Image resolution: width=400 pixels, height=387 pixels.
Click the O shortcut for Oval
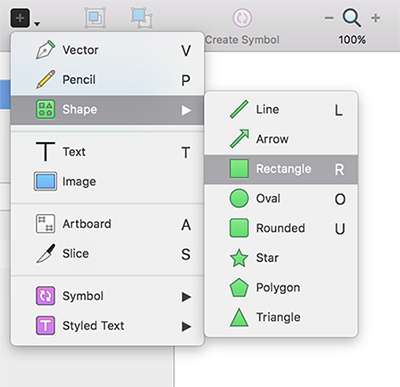tap(340, 199)
